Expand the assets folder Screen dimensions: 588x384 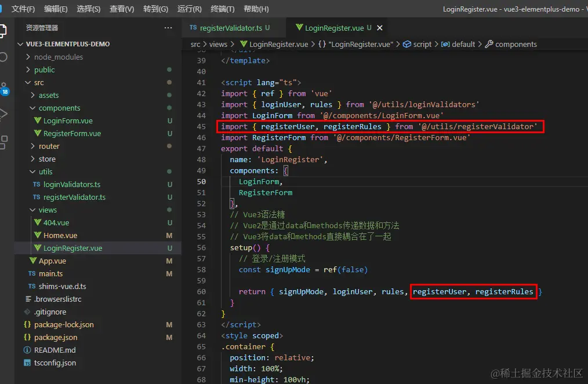pos(32,95)
